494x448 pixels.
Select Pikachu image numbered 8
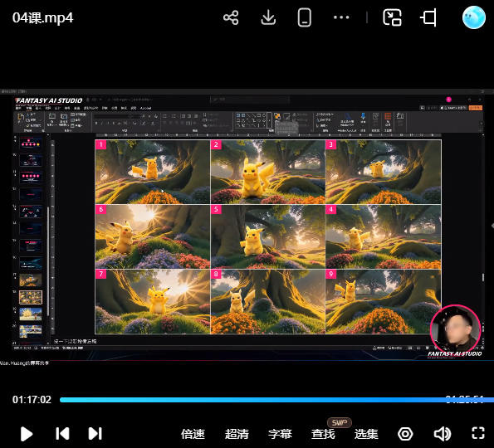pos(268,302)
